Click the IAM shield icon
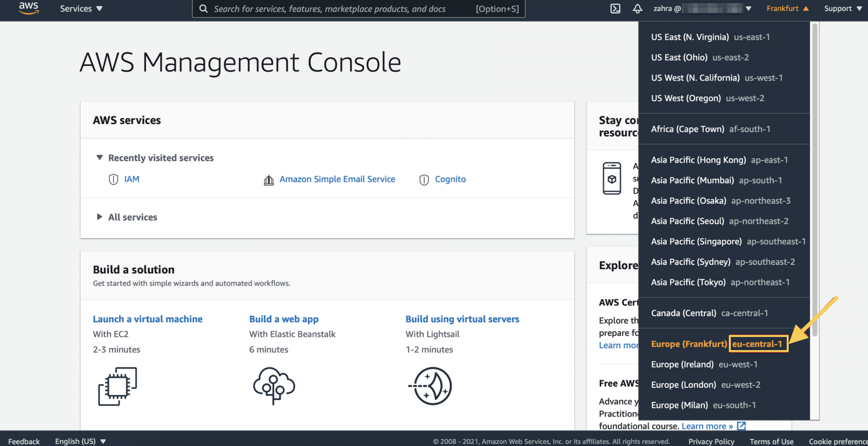 (113, 179)
